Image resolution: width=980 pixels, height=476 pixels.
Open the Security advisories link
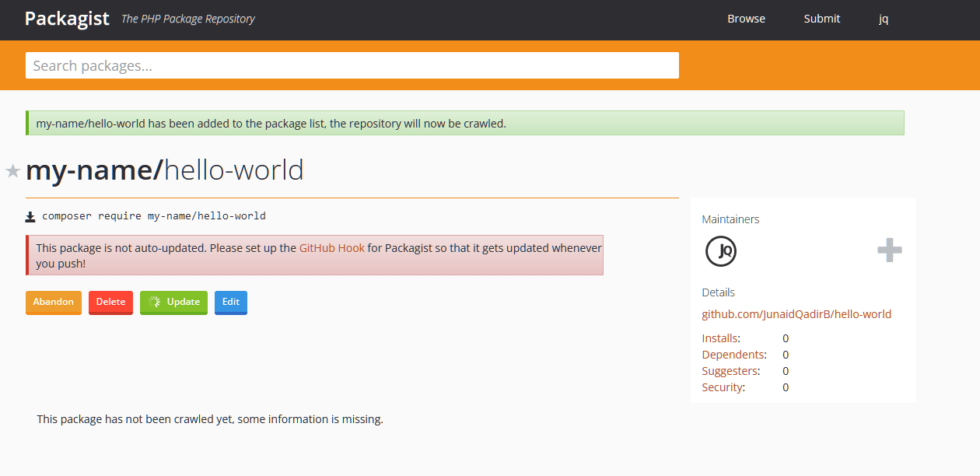pyautogui.click(x=723, y=387)
